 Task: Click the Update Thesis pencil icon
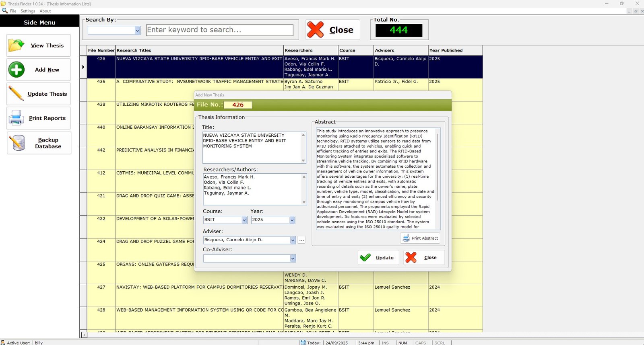[17, 94]
